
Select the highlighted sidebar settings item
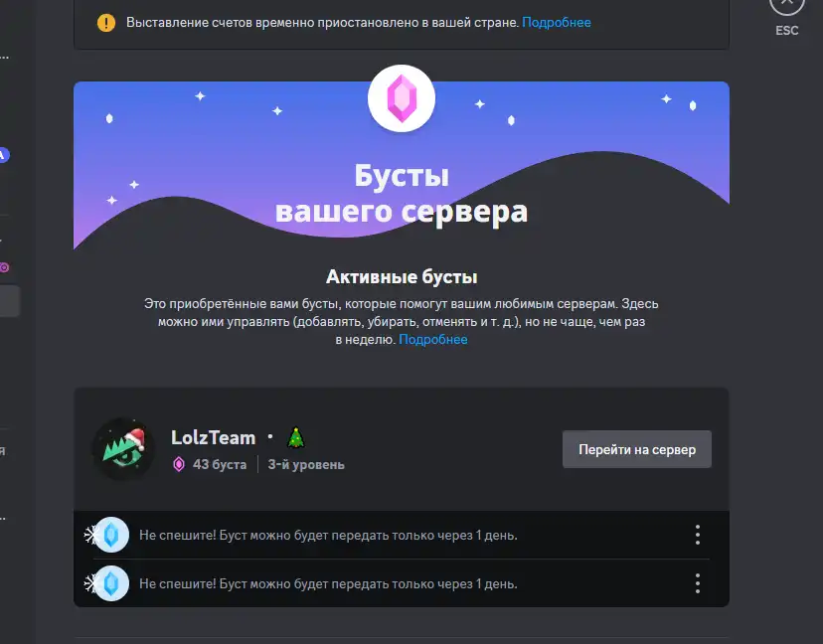(10, 301)
